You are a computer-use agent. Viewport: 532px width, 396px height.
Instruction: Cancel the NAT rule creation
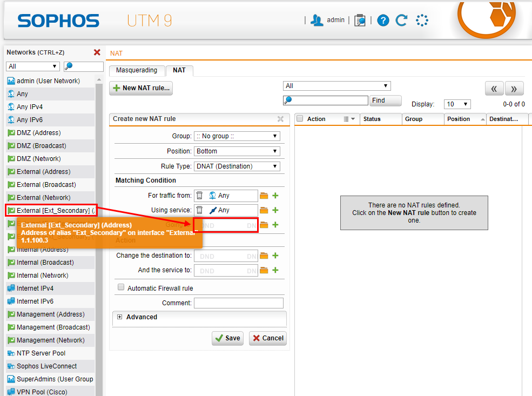point(268,338)
